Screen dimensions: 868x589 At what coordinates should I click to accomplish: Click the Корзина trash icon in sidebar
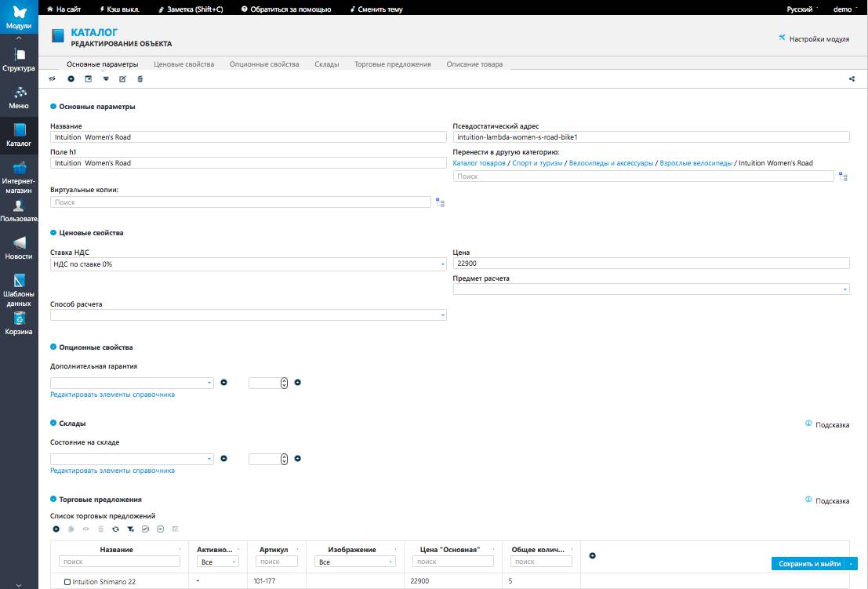click(x=19, y=323)
